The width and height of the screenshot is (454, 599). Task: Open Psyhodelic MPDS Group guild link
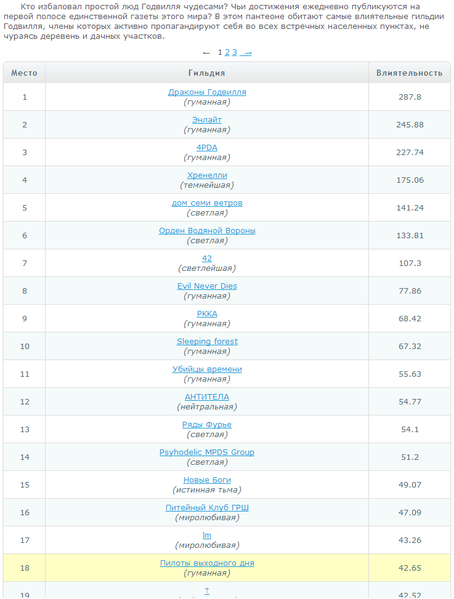(207, 452)
